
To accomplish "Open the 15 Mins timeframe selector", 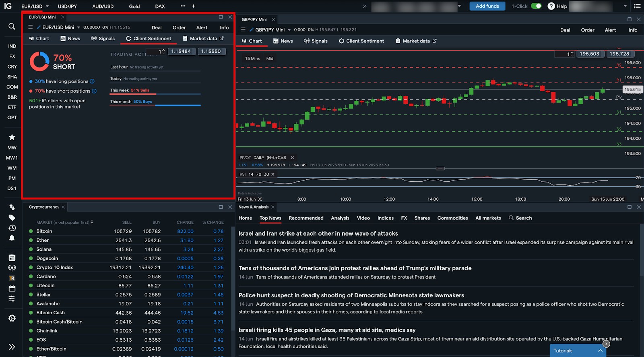I will [x=252, y=58].
